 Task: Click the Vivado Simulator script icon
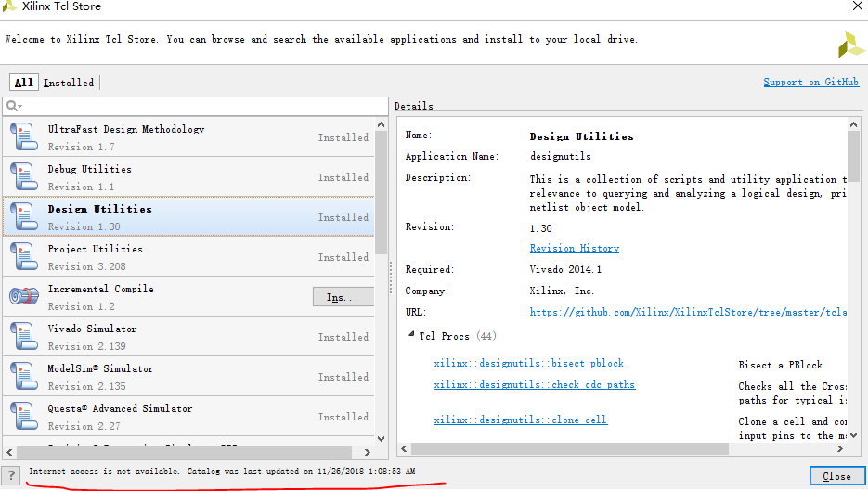(24, 337)
